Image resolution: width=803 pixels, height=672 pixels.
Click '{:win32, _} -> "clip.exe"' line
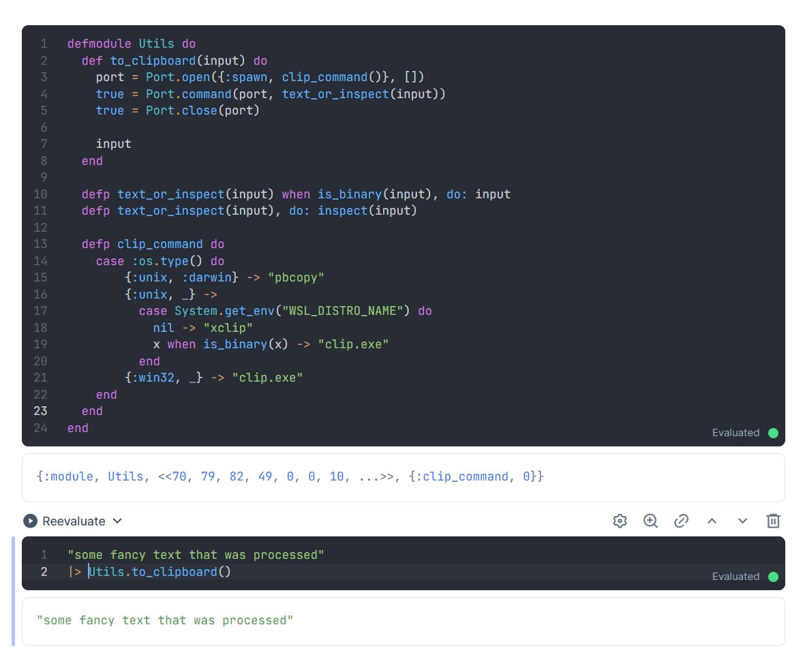point(213,378)
